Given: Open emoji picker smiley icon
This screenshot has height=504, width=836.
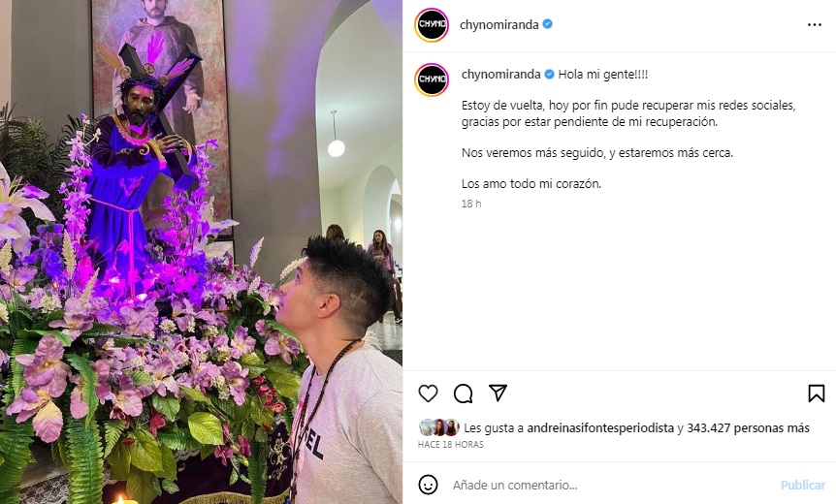Looking at the screenshot, I should (x=428, y=485).
